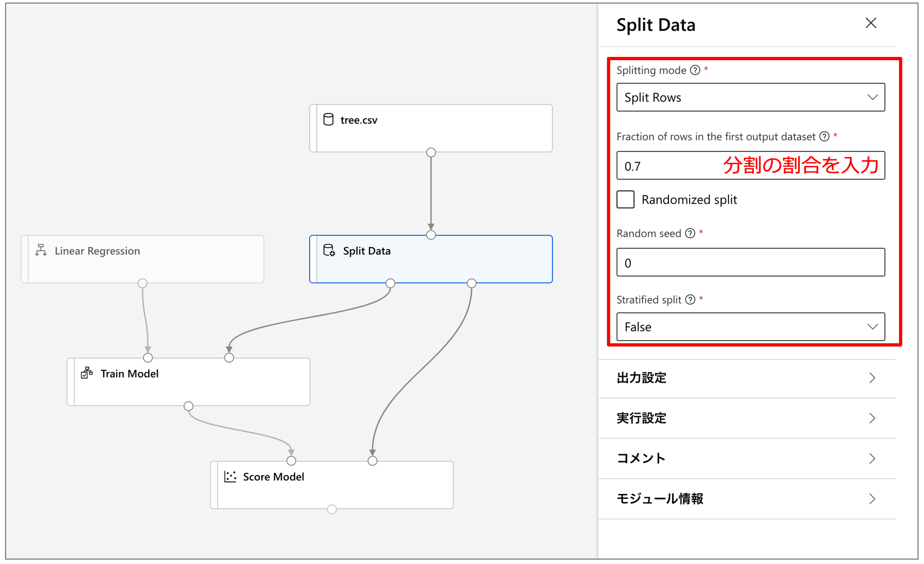The width and height of the screenshot is (924, 564).
Task: Click the Random seed input field
Action: tap(750, 262)
